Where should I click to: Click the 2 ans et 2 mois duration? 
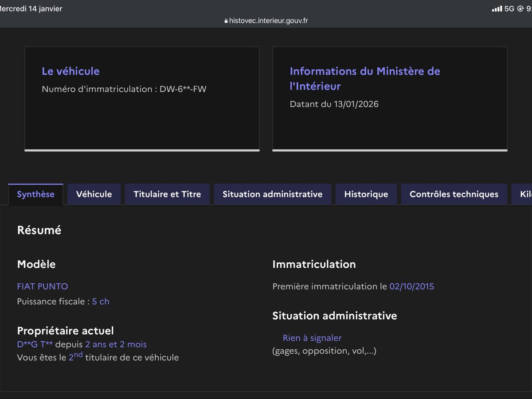pyautogui.click(x=116, y=344)
